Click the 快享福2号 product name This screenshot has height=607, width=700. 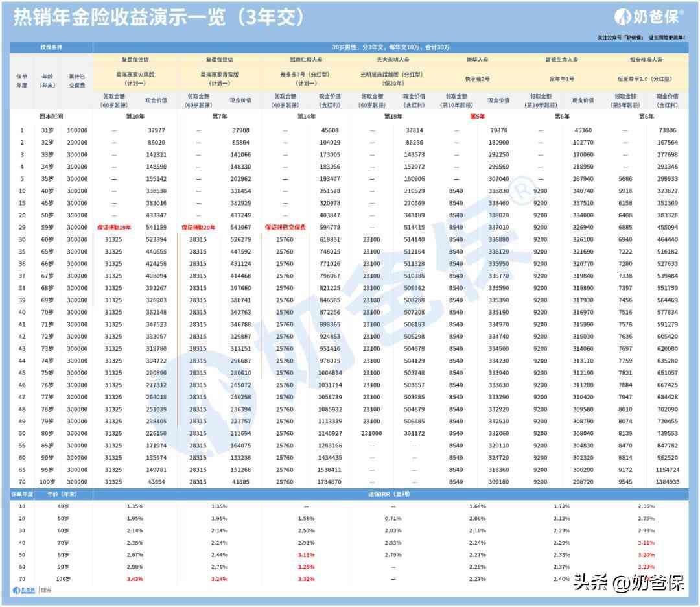pyautogui.click(x=476, y=78)
